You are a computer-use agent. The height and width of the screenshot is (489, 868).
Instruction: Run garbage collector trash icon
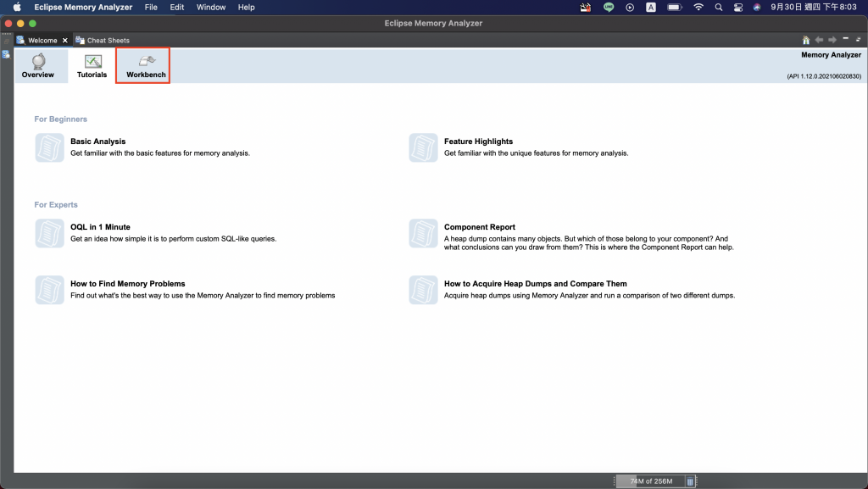click(690, 482)
